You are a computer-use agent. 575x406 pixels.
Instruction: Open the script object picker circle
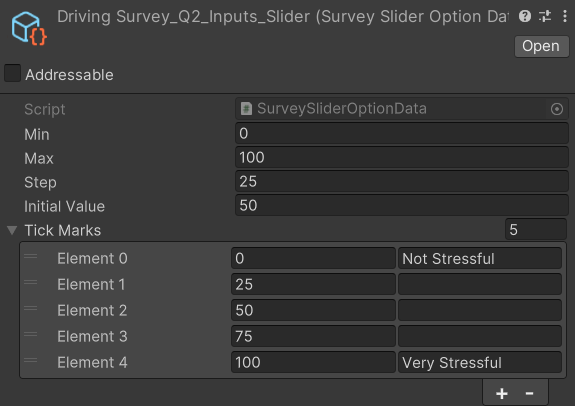(557, 109)
